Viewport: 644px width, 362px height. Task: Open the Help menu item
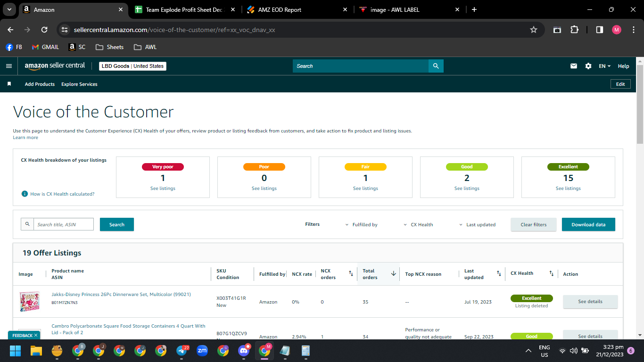click(x=623, y=66)
